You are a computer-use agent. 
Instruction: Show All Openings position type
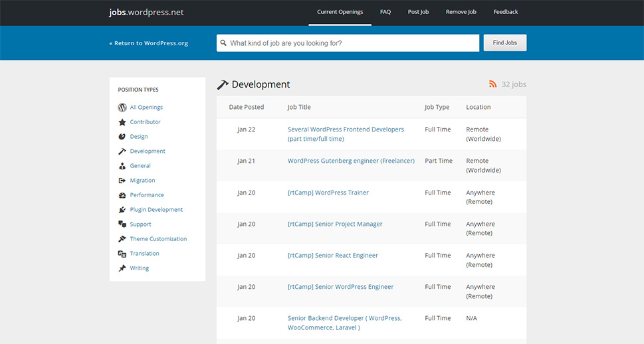point(146,107)
